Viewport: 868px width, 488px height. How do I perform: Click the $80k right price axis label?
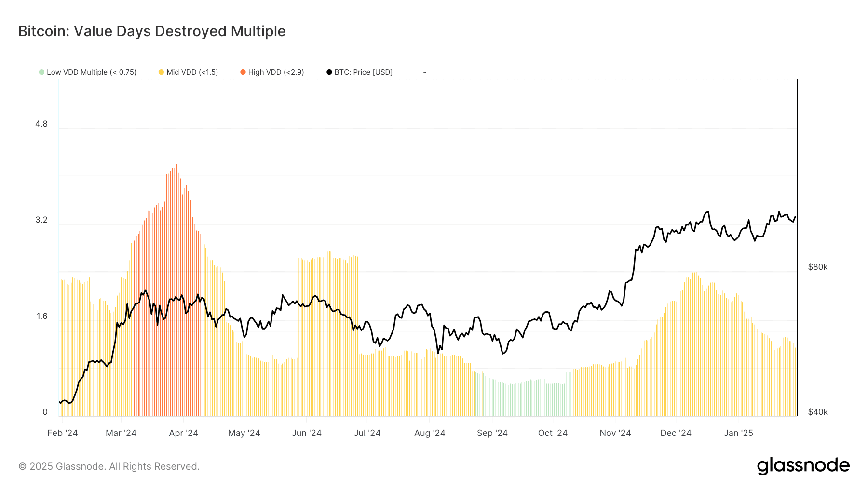click(x=818, y=267)
